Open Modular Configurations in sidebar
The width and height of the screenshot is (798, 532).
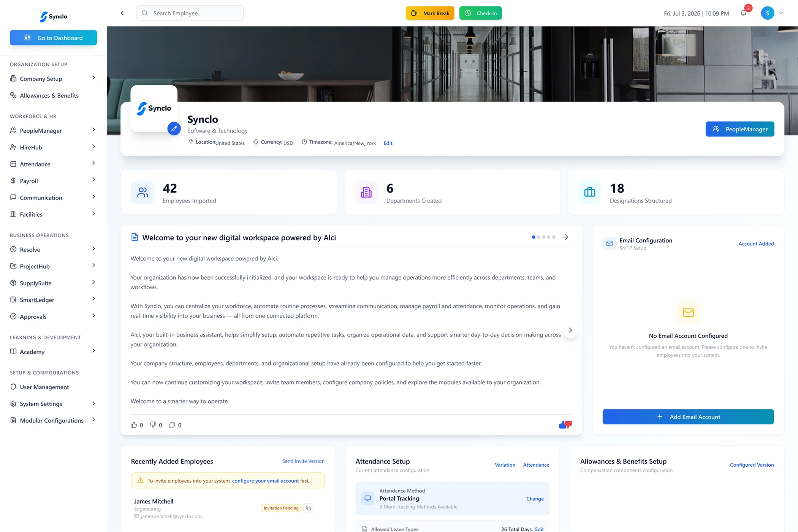53,420
